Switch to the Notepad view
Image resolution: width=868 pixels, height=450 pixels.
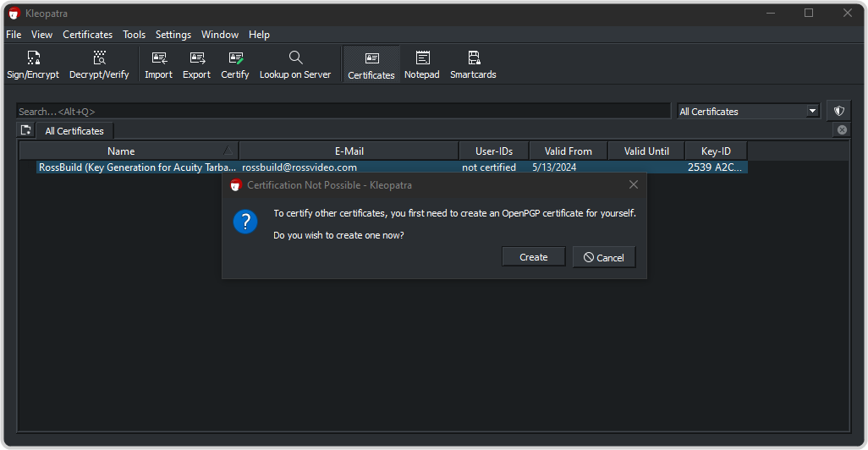(x=422, y=64)
